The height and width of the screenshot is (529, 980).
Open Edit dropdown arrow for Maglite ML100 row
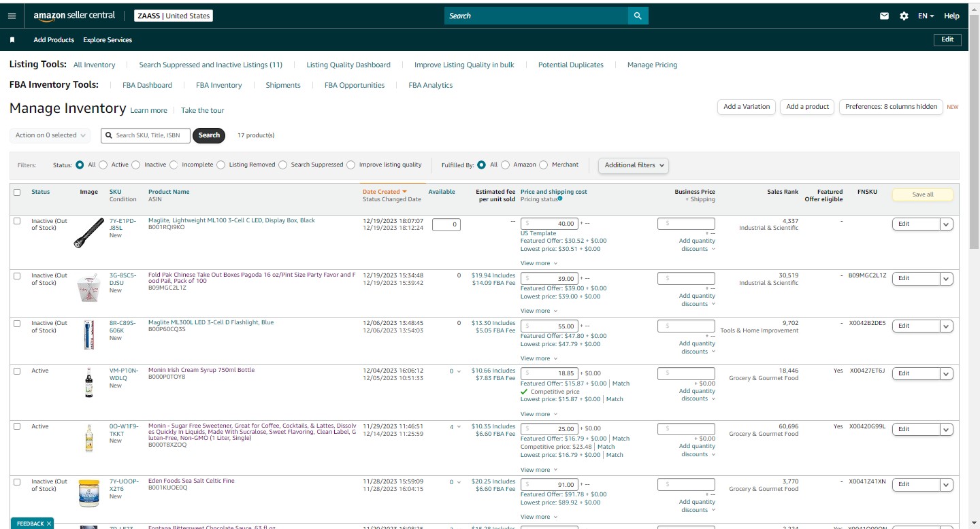pos(946,224)
